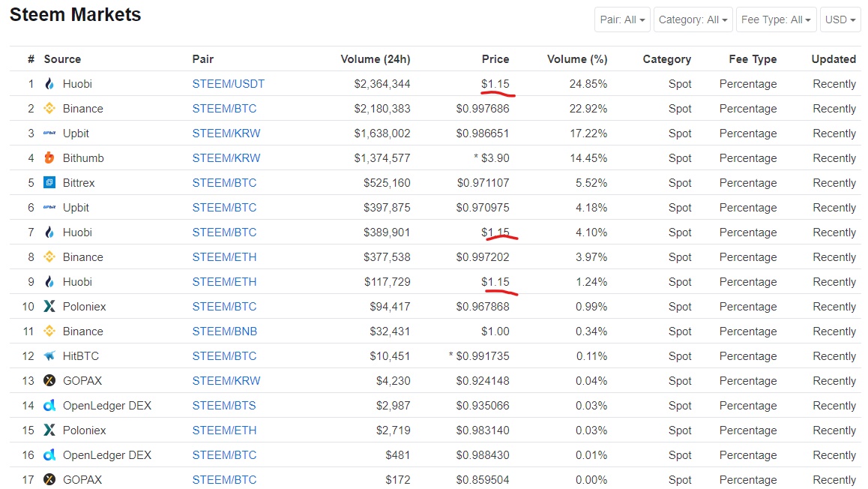This screenshot has height=489, width=868.
Task: Click the Binance logo in row 11
Action: [x=49, y=331]
